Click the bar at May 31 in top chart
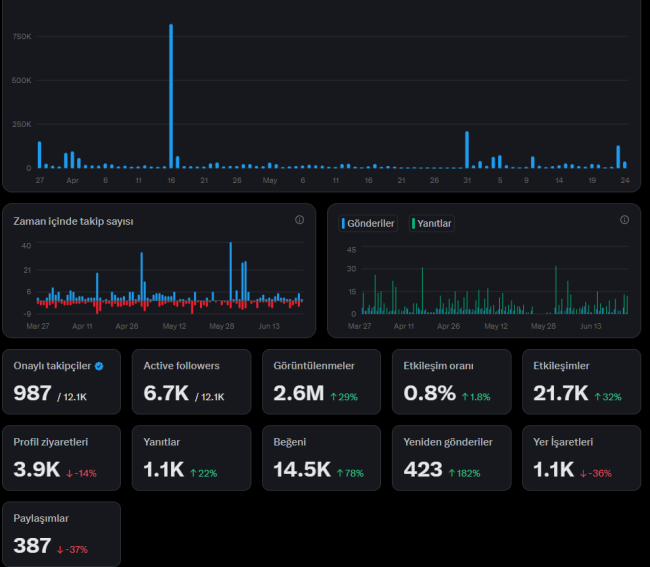Viewport: 650px width, 567px height. (467, 150)
